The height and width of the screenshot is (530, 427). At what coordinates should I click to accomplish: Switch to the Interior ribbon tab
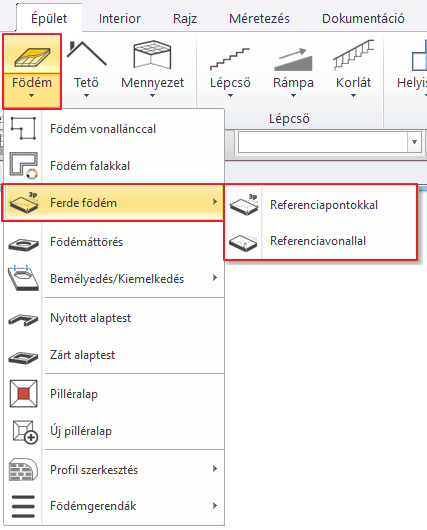(120, 18)
